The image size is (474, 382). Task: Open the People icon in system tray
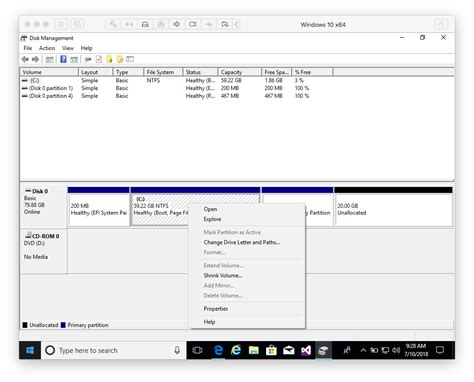(x=347, y=350)
